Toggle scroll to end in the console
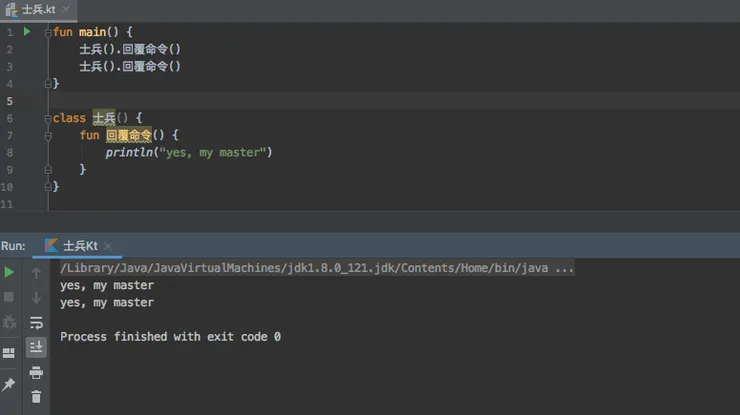The width and height of the screenshot is (740, 415). pos(36,347)
